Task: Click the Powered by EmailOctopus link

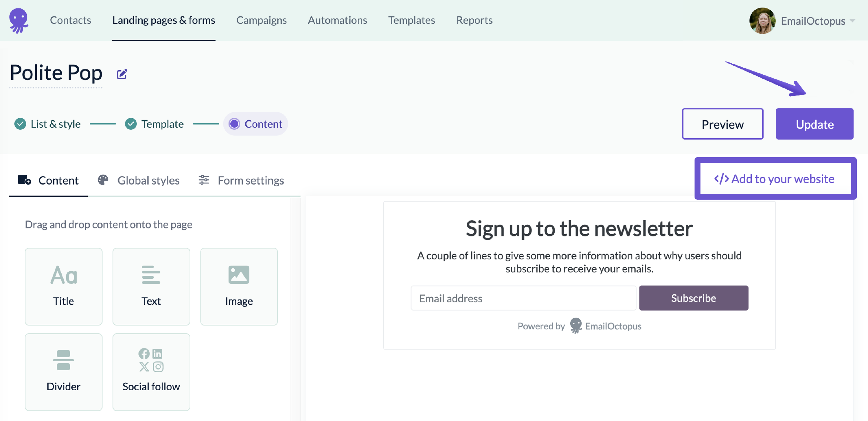Action: pyautogui.click(x=579, y=326)
